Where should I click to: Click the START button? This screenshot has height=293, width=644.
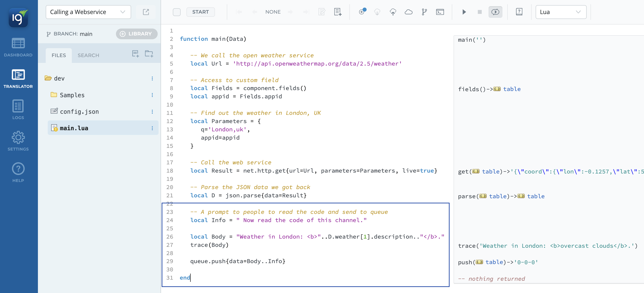pyautogui.click(x=200, y=12)
